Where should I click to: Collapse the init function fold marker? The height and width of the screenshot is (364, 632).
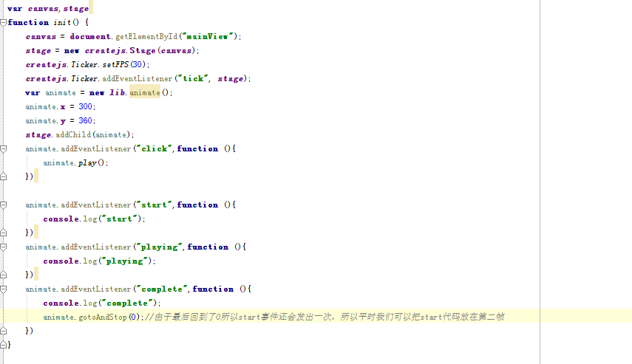click(x=4, y=22)
